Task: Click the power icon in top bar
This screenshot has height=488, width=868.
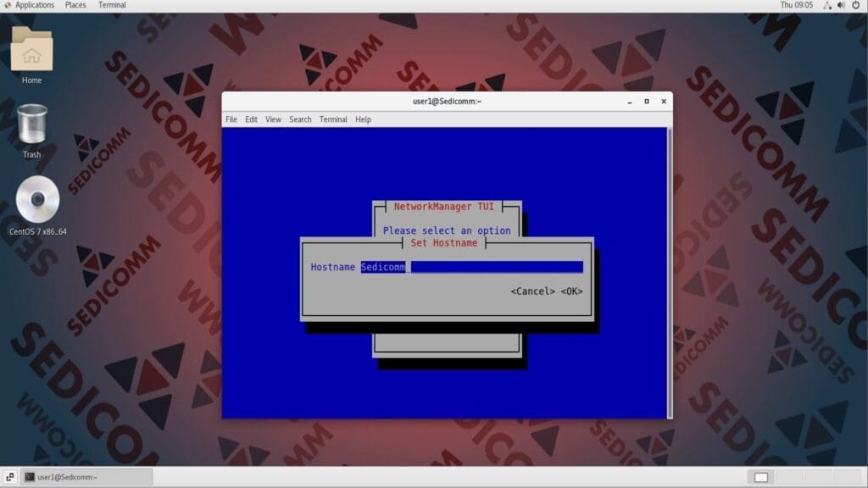Action: pyautogui.click(x=855, y=5)
